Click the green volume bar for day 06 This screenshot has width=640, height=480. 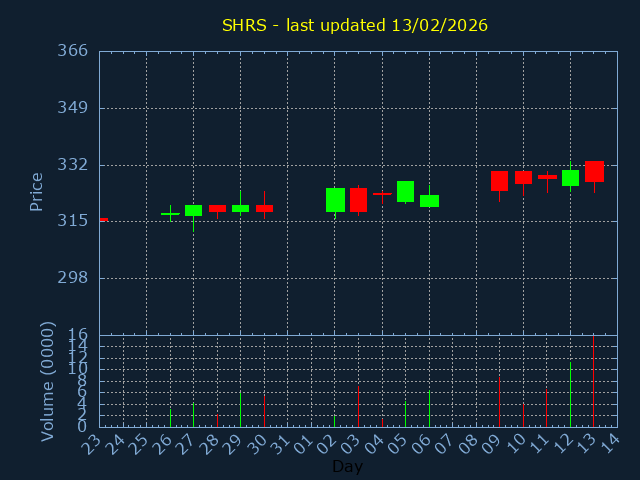(x=429, y=409)
